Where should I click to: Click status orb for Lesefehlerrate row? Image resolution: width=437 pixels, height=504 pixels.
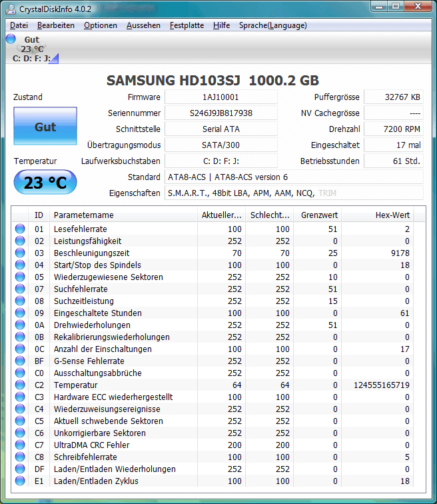(20, 229)
